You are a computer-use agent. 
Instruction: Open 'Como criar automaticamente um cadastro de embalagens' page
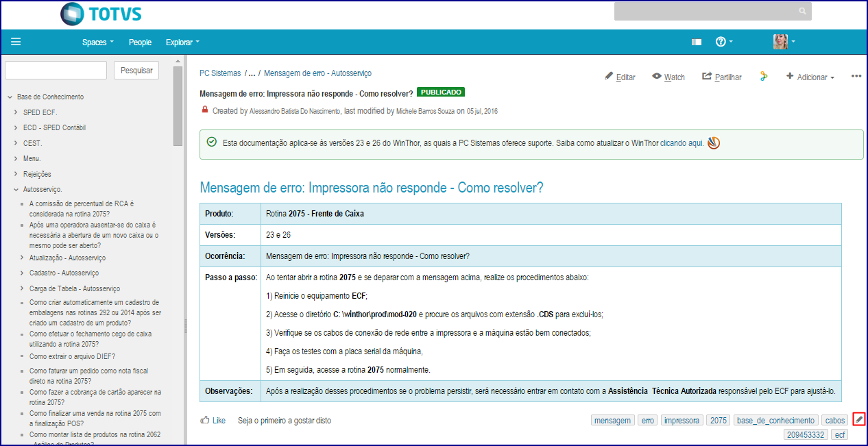(x=95, y=312)
